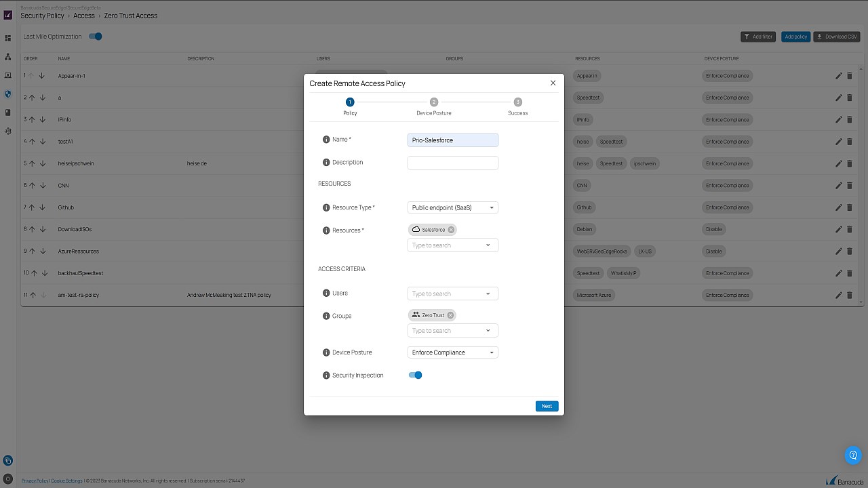Click the Add policy button
Image resolution: width=868 pixels, height=488 pixels.
[x=795, y=37]
